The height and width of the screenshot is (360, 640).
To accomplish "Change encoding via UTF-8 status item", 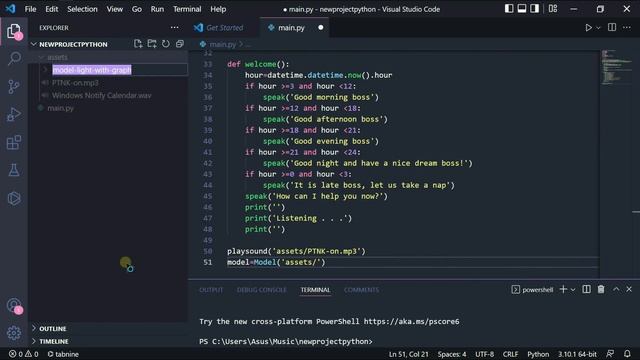I will pos(484,354).
